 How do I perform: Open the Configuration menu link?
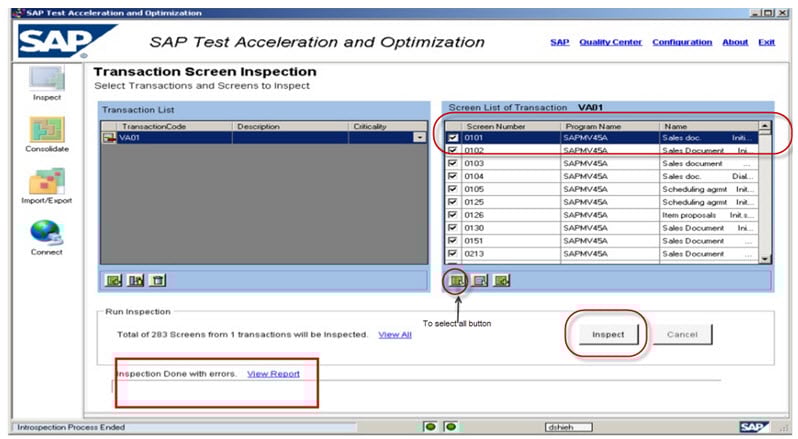click(x=682, y=42)
